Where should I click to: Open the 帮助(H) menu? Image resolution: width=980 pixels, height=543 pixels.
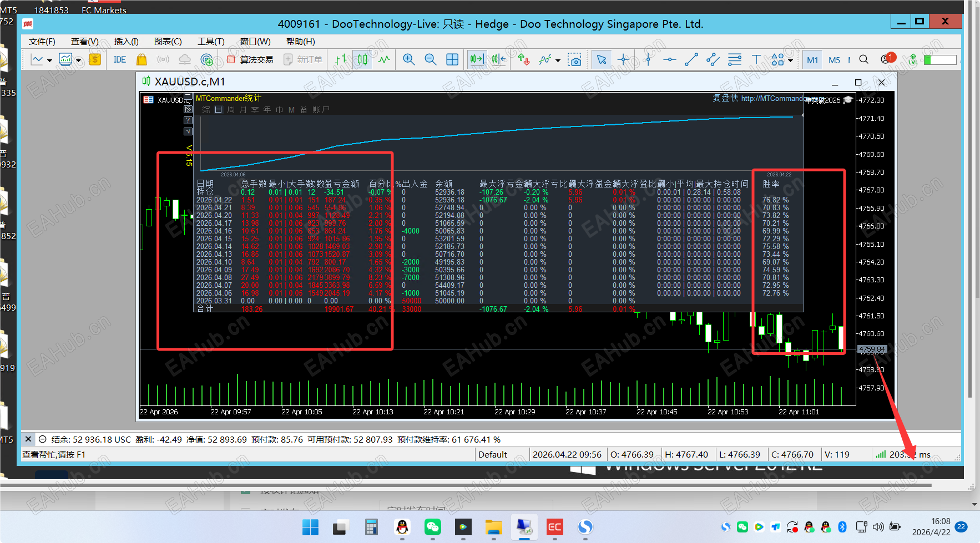(301, 42)
